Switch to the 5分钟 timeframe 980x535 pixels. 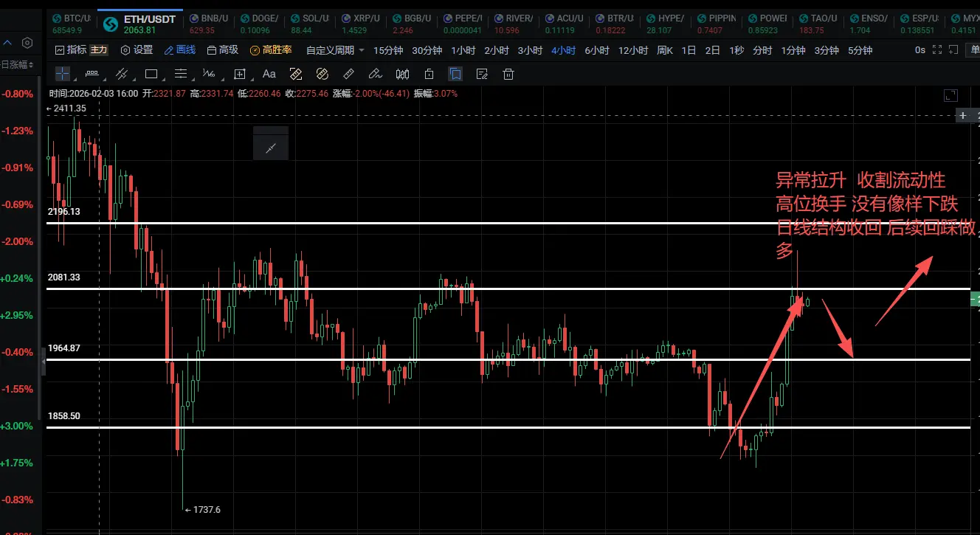pyautogui.click(x=860, y=50)
